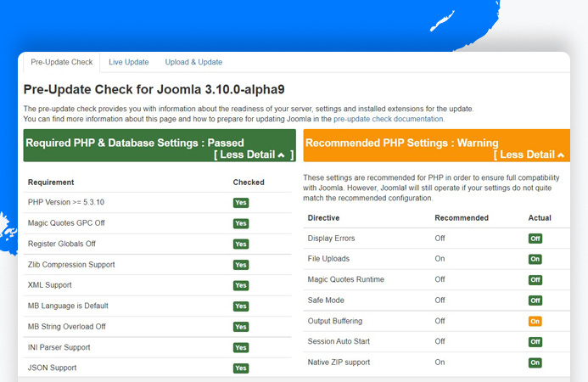Open the Pre-Update Check tab
The image size is (588, 382).
pos(61,62)
